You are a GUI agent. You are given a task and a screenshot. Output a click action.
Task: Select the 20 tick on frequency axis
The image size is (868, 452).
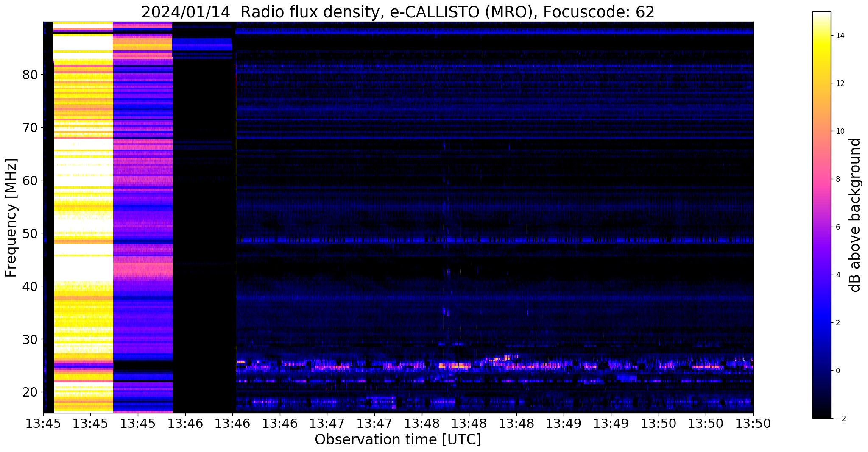coord(31,392)
